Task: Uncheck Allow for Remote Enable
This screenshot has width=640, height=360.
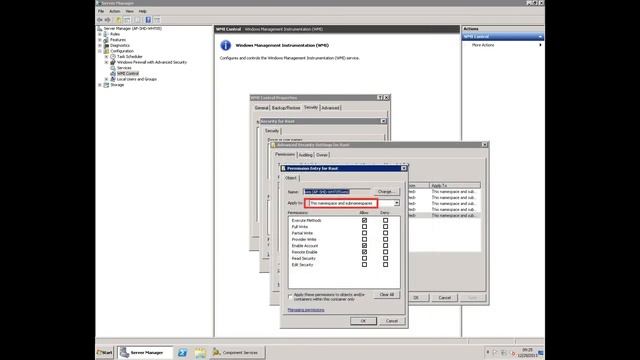Action: pos(364,252)
